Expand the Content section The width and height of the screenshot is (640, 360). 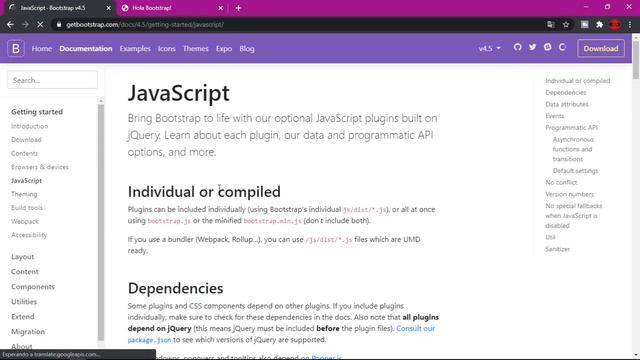pos(24,271)
